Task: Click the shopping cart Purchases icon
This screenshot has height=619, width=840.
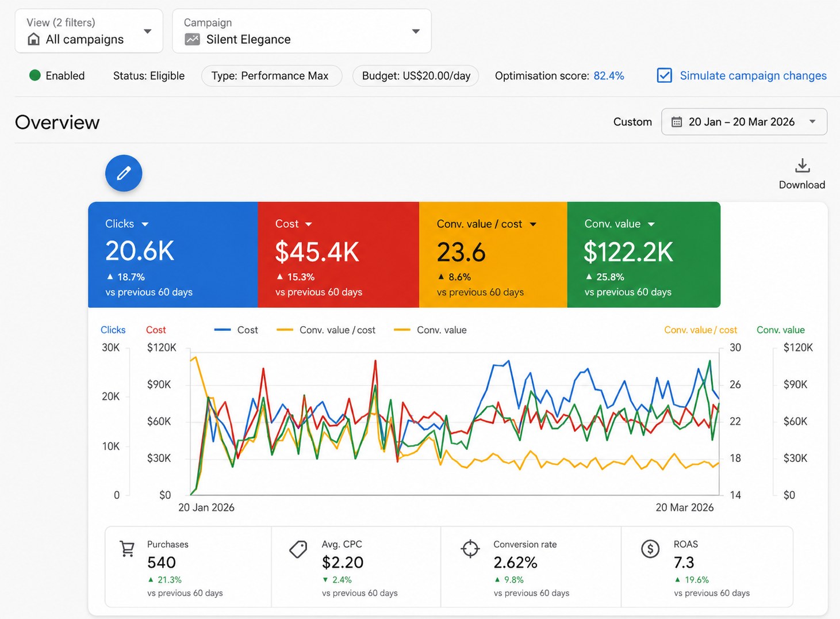Action: tap(127, 549)
